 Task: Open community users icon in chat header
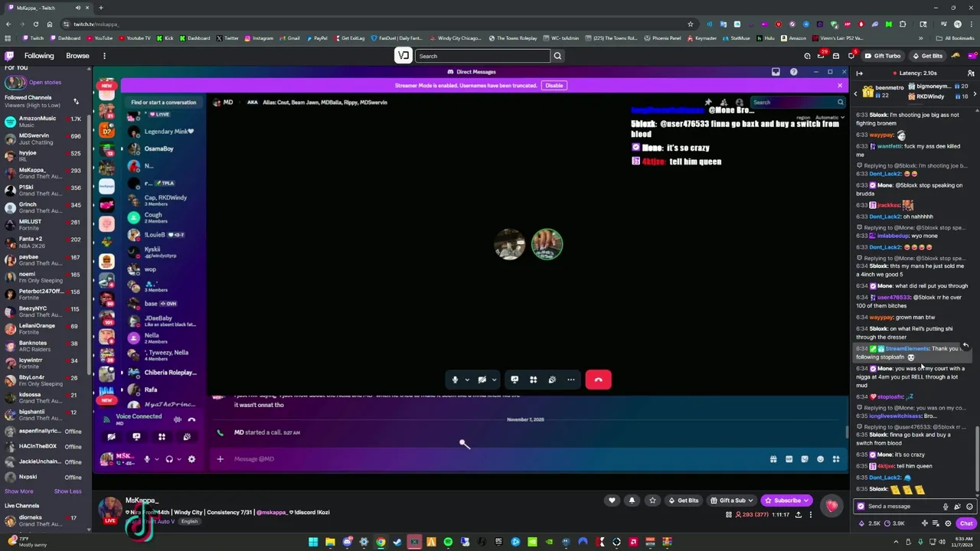coord(971,73)
